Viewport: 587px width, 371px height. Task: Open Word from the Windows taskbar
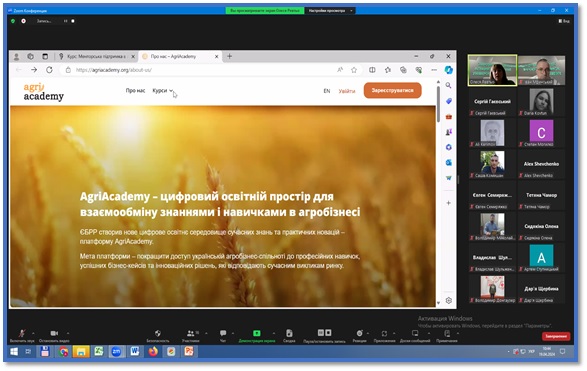(134, 352)
